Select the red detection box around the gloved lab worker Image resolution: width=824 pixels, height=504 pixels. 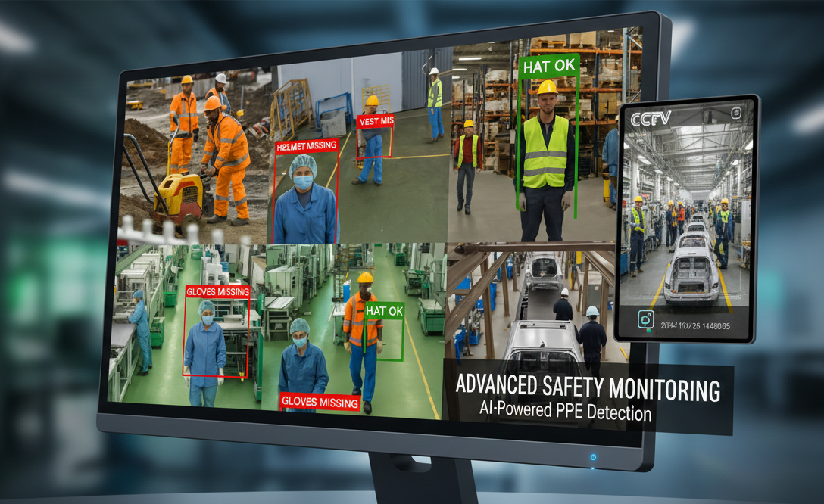point(215,331)
